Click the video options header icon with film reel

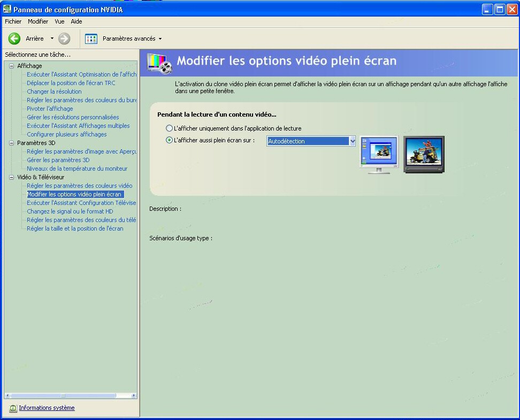[x=160, y=63]
